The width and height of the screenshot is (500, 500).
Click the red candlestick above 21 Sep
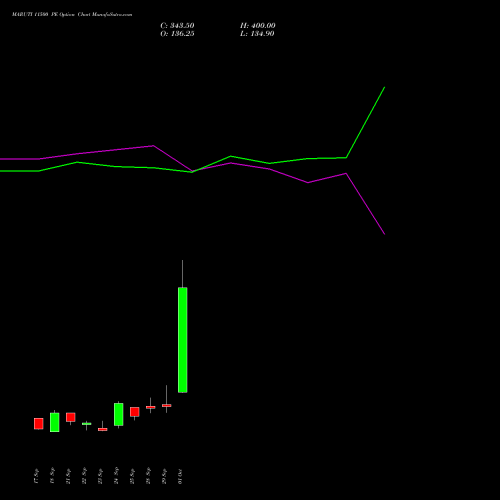pyautogui.click(x=71, y=417)
